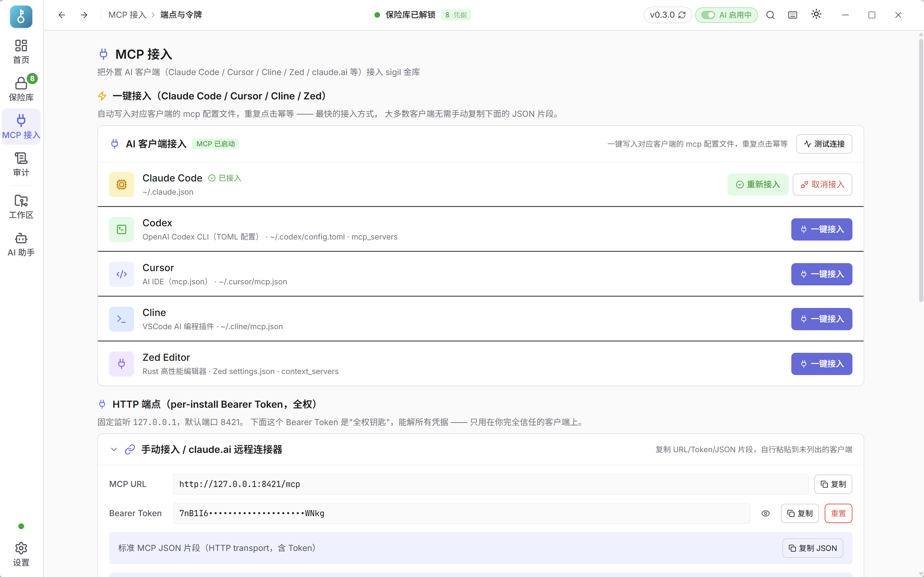The height and width of the screenshot is (577, 924).
Task: Click the Claude Code chip icon
Action: [x=121, y=185]
